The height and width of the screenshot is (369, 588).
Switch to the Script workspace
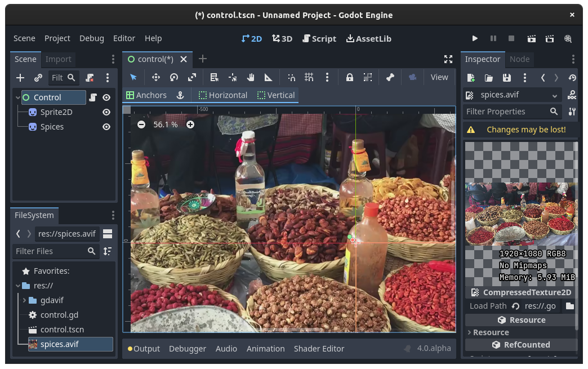pyautogui.click(x=319, y=38)
